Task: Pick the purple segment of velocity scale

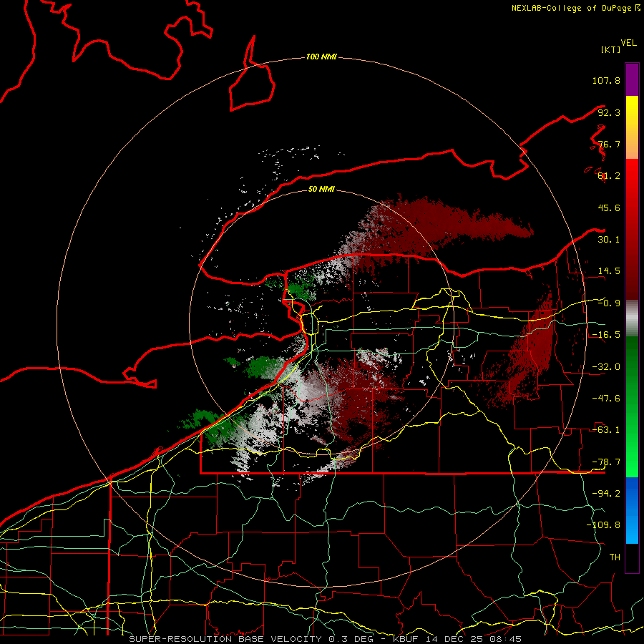Action: pyautogui.click(x=632, y=79)
